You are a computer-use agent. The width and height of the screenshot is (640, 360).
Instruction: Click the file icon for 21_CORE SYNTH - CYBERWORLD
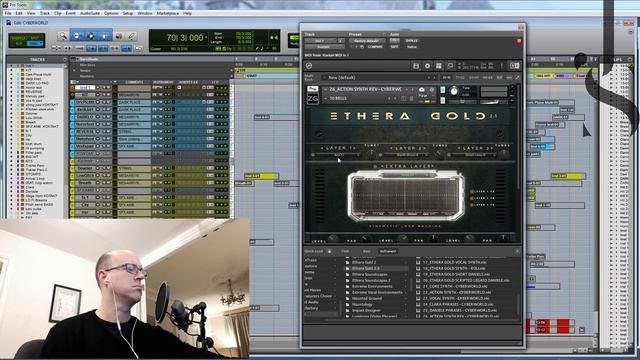click(418, 287)
